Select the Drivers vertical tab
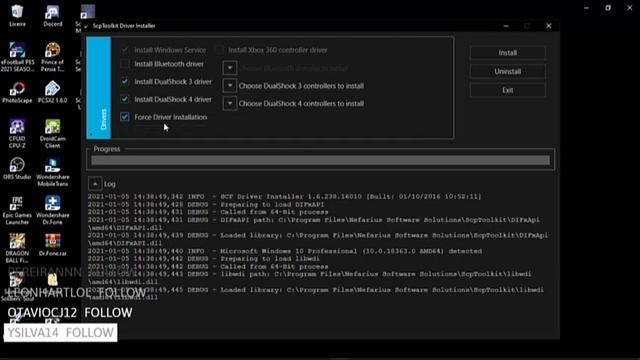This screenshot has width=640, height=360. click(x=99, y=88)
